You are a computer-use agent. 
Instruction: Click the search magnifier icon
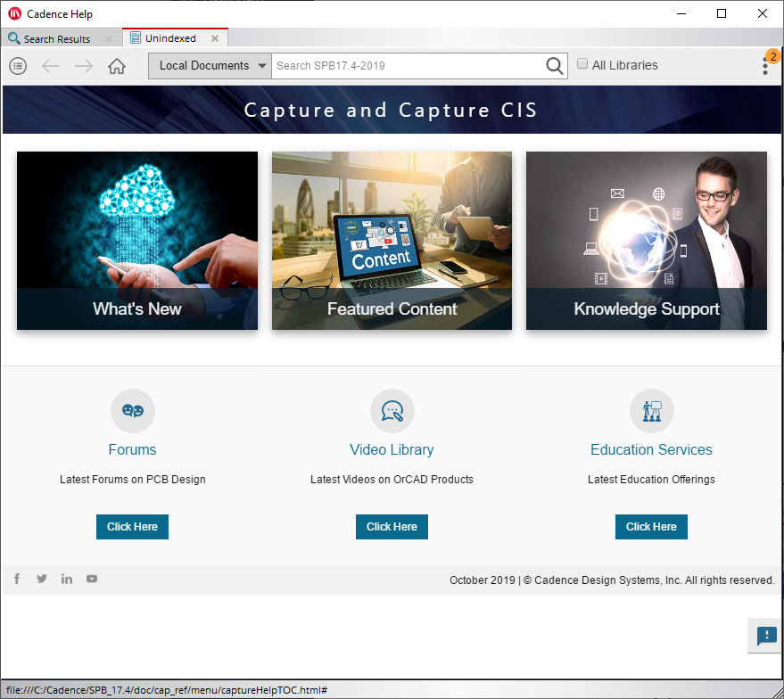pos(554,65)
